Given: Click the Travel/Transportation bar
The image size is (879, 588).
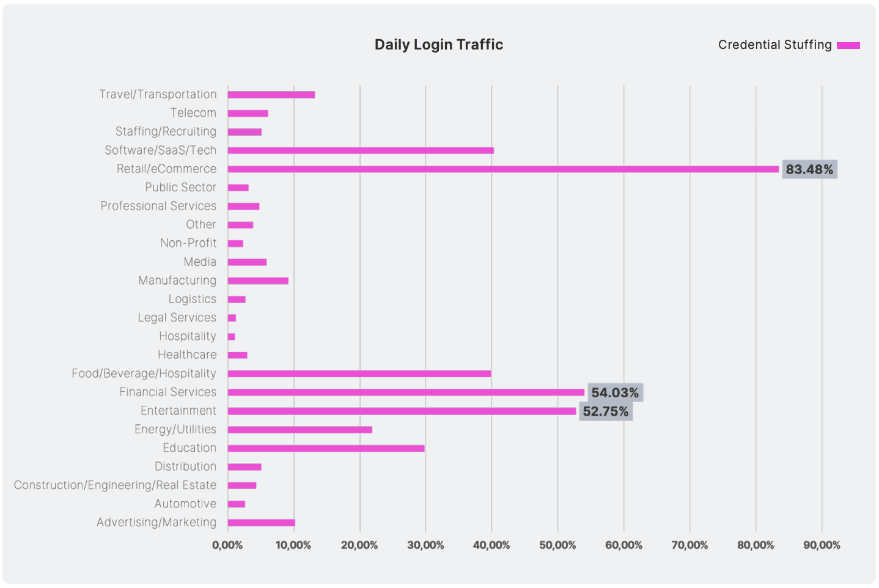Looking at the screenshot, I should tap(271, 95).
